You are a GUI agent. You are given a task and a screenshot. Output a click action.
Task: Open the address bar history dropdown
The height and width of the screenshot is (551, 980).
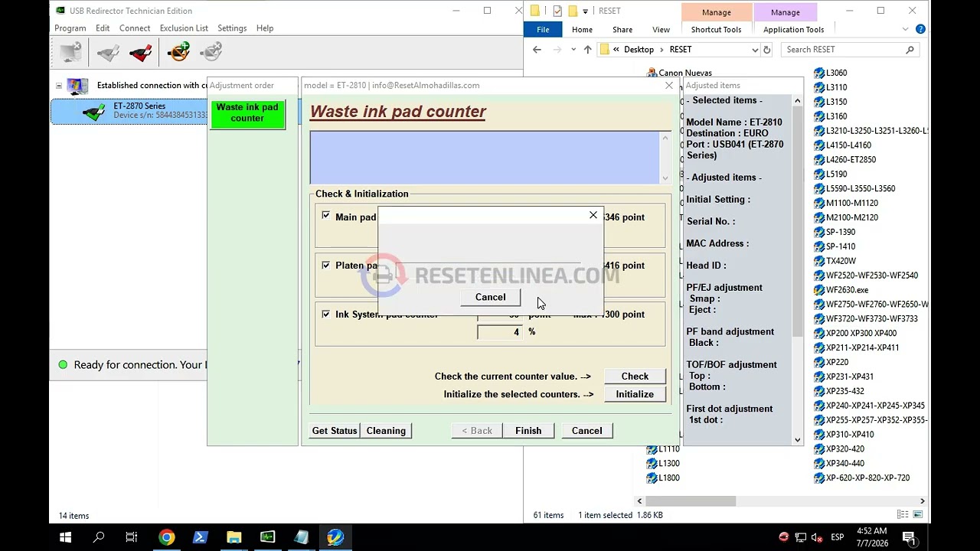point(755,50)
